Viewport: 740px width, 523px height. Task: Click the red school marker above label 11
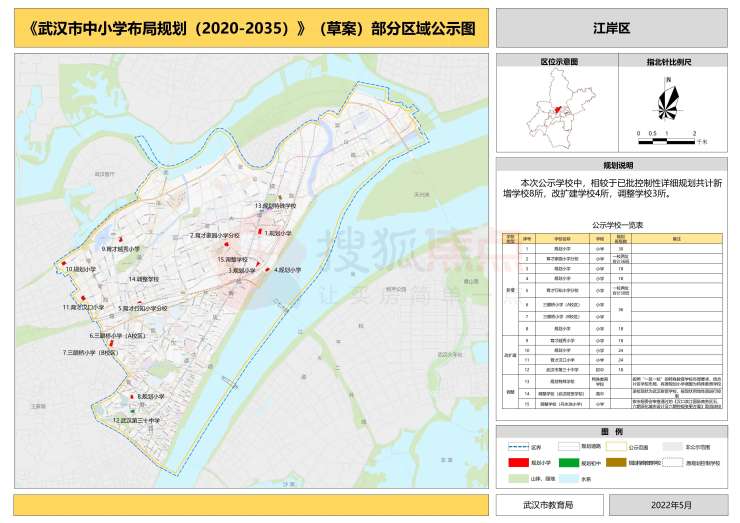(83, 298)
